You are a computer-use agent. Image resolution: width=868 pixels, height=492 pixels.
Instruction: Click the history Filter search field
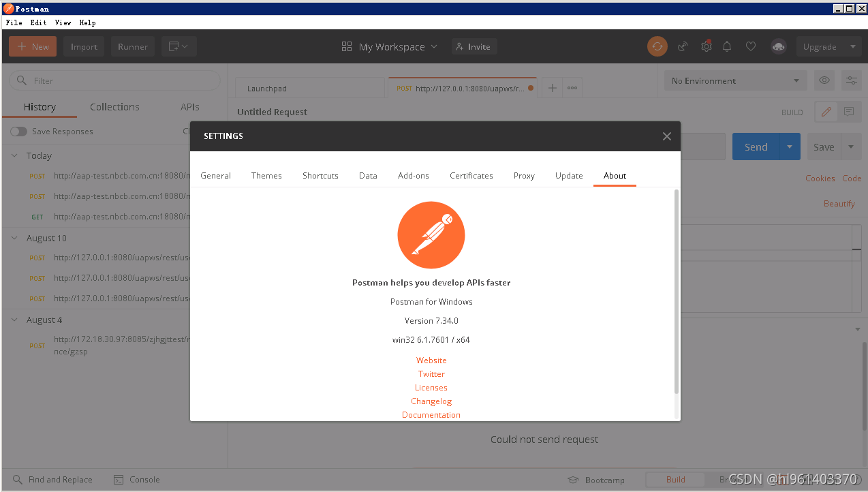[114, 80]
